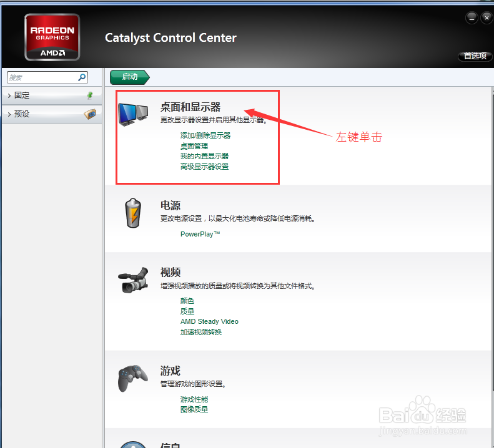The height and width of the screenshot is (448, 494).
Task: Open the AMD Steady Video link
Action: (209, 321)
